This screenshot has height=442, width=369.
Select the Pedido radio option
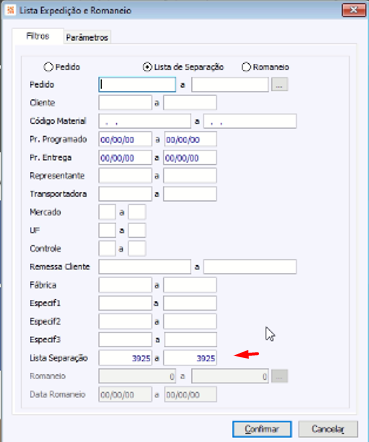coord(48,67)
